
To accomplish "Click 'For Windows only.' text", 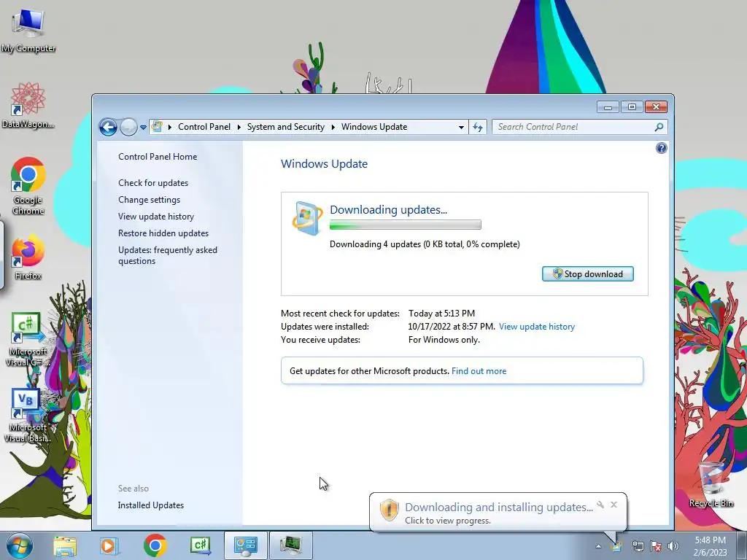I will coord(444,340).
